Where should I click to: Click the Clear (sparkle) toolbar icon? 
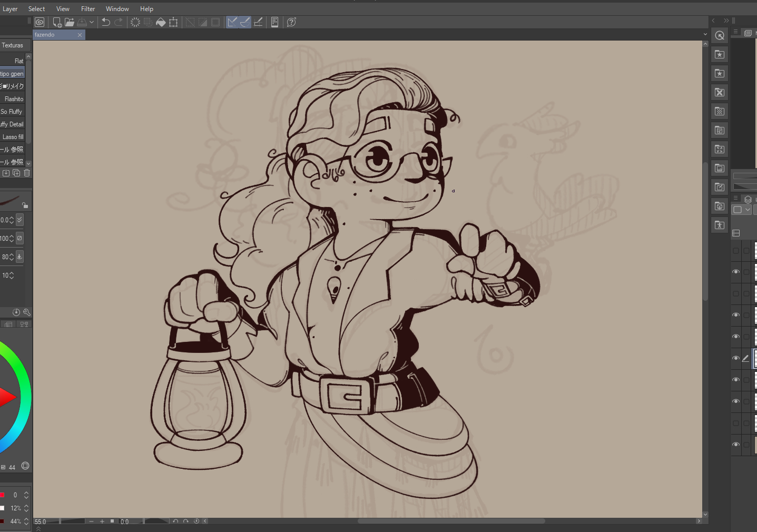coord(135,22)
